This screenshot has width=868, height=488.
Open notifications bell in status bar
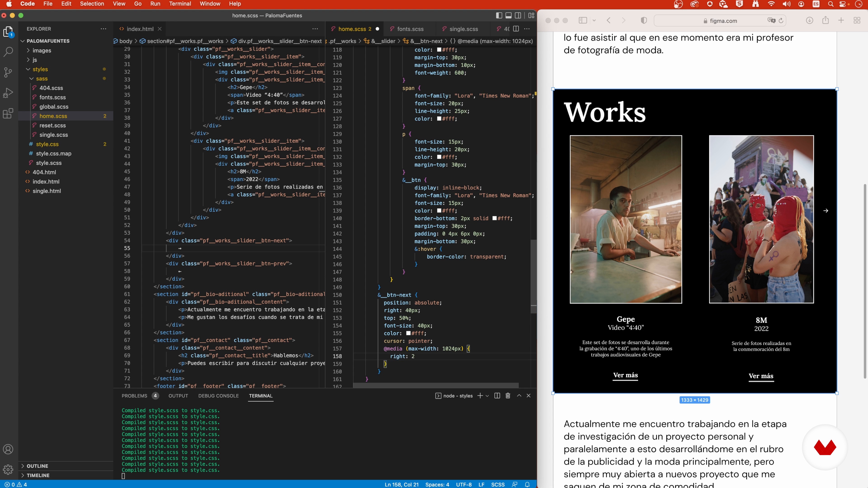tap(527, 484)
